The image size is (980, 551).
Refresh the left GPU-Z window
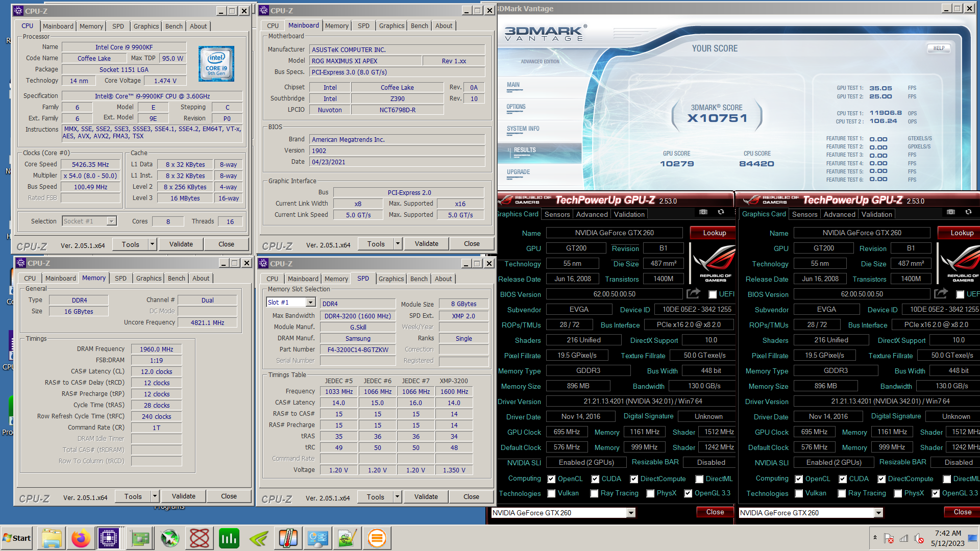coord(721,212)
